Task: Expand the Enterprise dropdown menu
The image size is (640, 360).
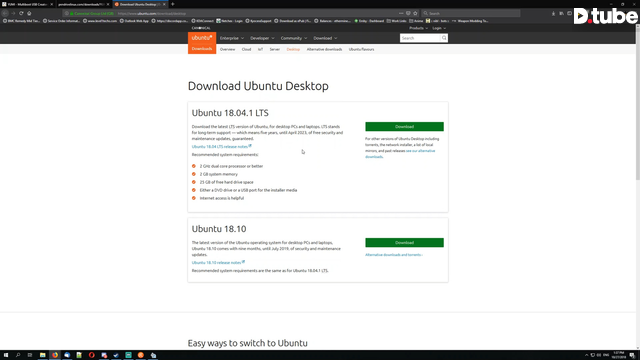Action: point(231,38)
